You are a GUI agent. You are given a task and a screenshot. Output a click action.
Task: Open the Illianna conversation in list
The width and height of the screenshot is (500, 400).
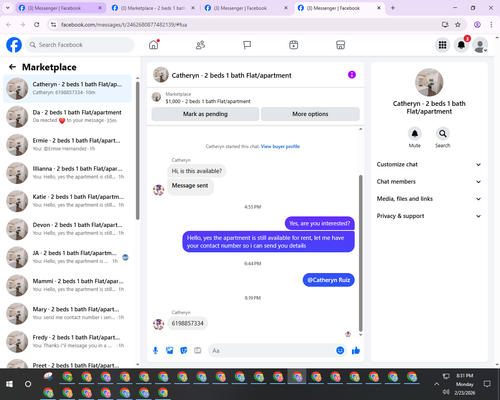(67, 173)
